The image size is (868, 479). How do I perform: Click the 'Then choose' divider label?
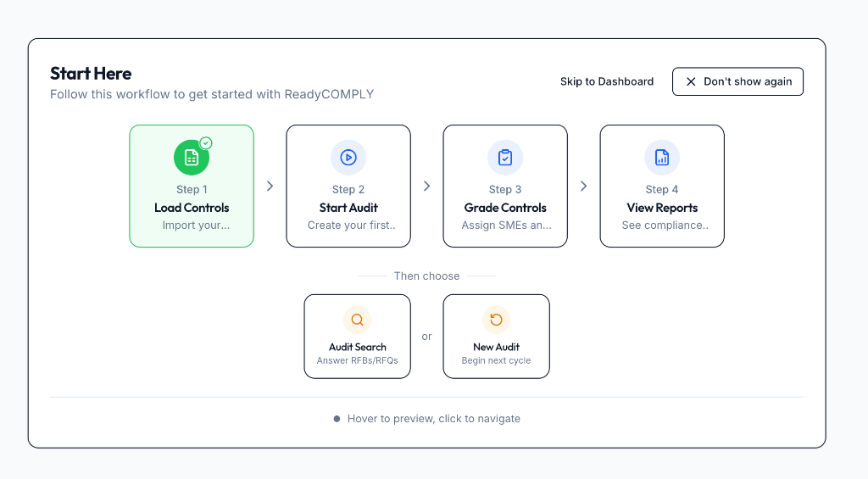427,276
